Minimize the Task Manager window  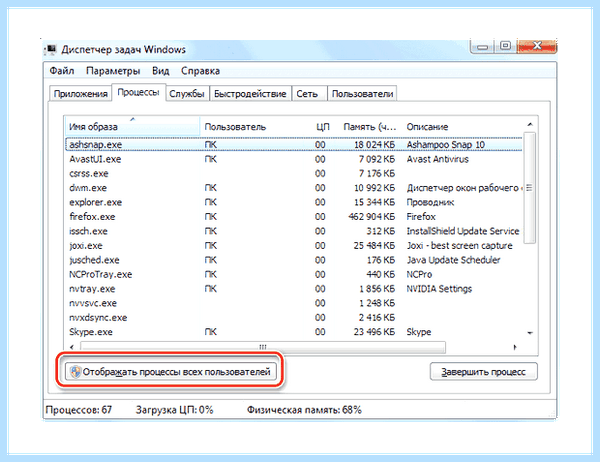click(483, 47)
